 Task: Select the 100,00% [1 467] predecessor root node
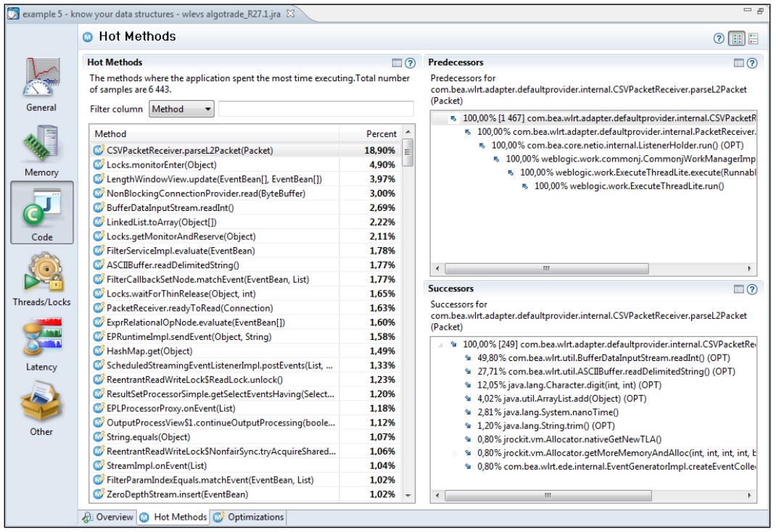(x=608, y=118)
